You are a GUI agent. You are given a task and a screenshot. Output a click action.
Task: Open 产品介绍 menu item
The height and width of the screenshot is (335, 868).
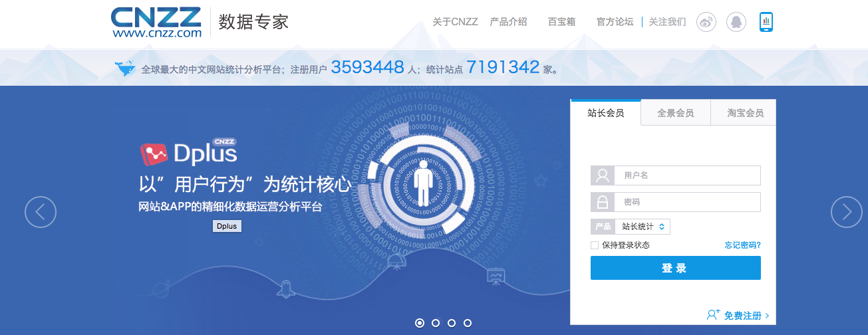(508, 22)
